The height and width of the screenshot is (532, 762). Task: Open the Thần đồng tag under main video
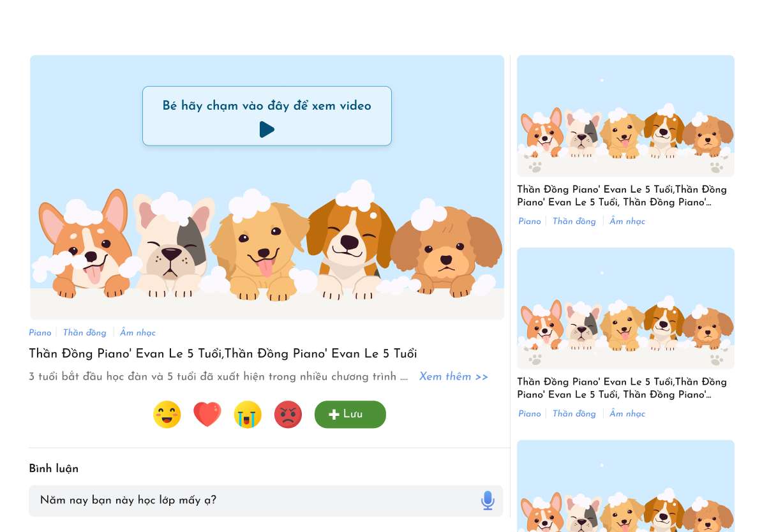tap(85, 333)
